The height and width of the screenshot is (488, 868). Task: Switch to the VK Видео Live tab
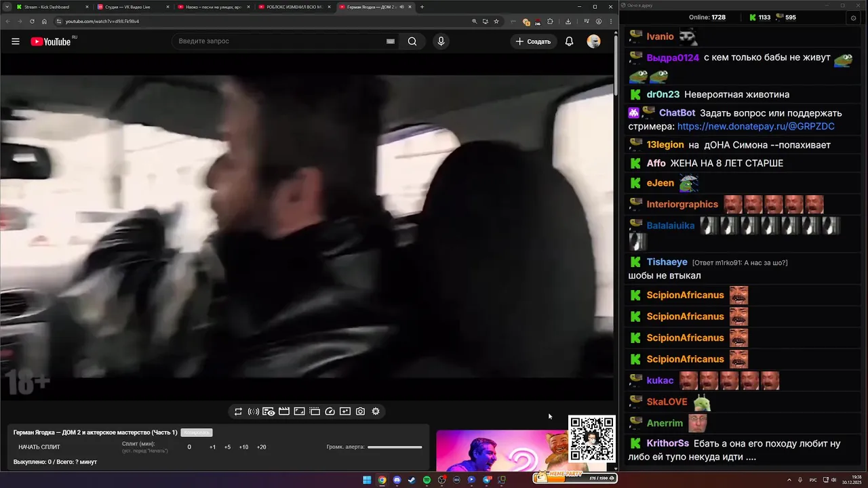point(132,7)
